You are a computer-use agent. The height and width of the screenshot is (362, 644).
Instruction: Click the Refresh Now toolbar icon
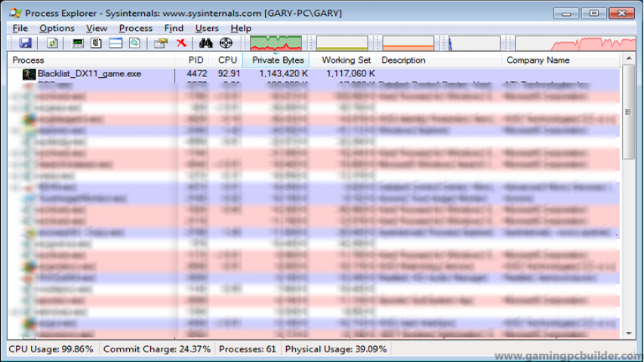52,43
